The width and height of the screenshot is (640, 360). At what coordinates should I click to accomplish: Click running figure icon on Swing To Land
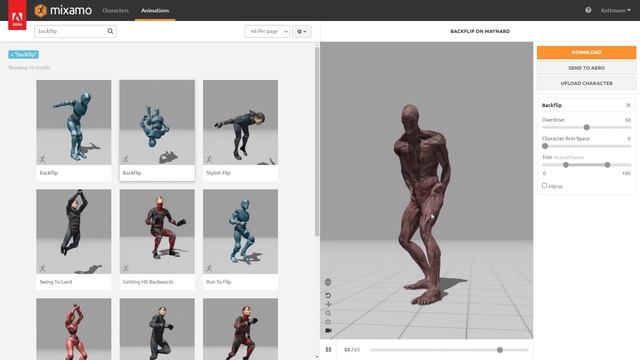42,268
